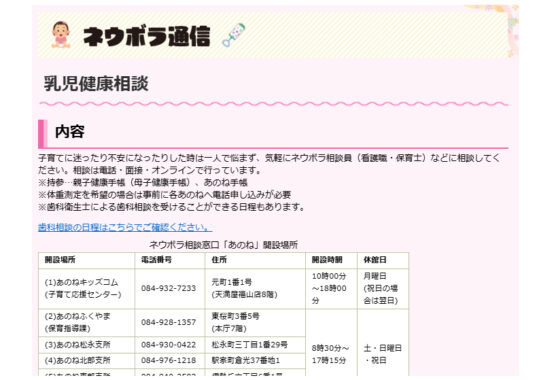Click phone number 084-976-1218
Image resolution: width=554 pixels, height=380 pixels.
pyautogui.click(x=169, y=360)
